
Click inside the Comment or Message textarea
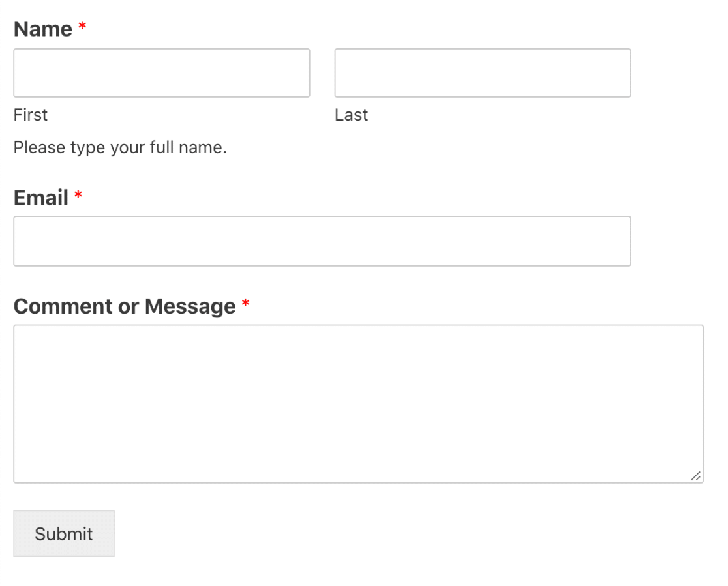click(x=358, y=403)
